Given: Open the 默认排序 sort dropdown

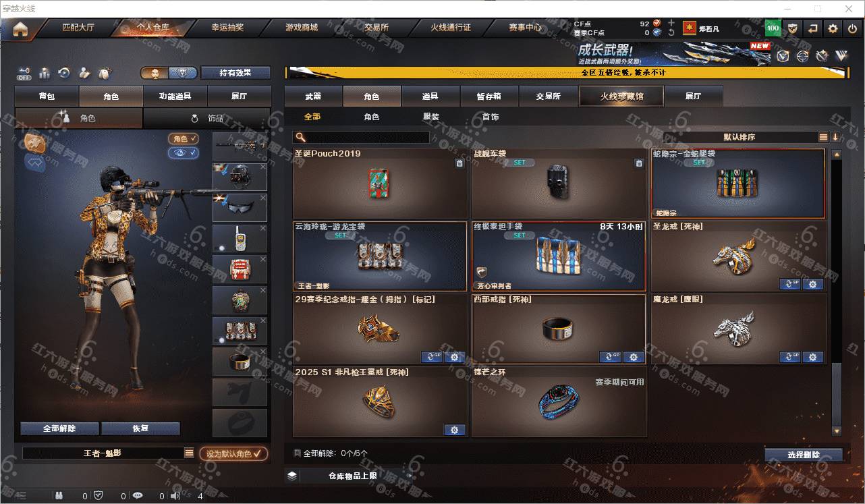Looking at the screenshot, I should tap(740, 137).
